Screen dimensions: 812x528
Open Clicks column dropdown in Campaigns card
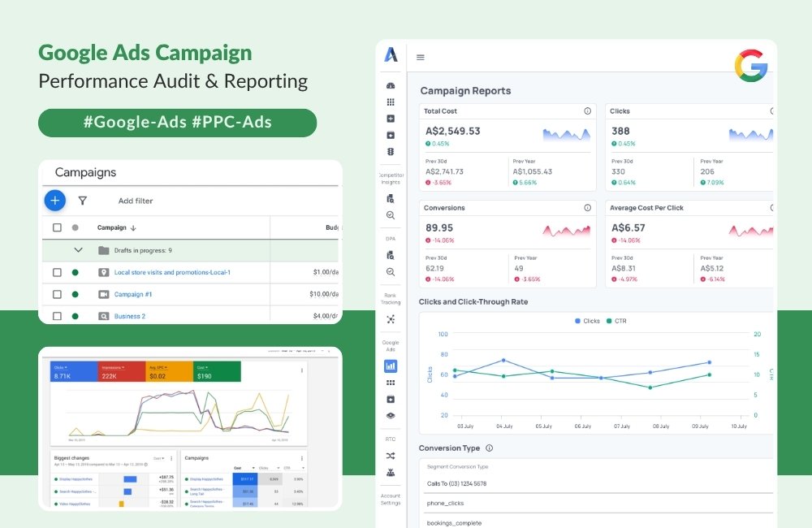tap(270, 468)
